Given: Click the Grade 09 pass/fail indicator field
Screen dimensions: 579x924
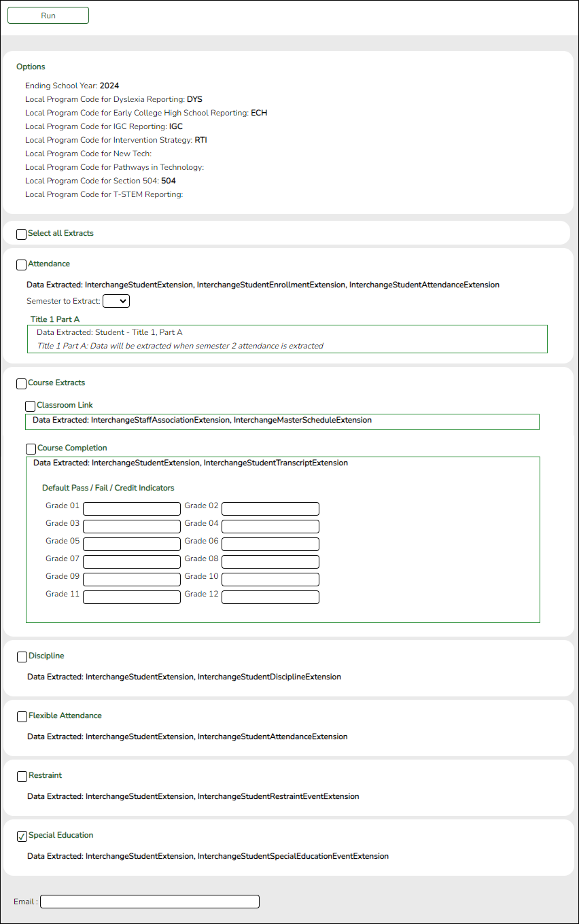Looking at the screenshot, I should pyautogui.click(x=131, y=579).
